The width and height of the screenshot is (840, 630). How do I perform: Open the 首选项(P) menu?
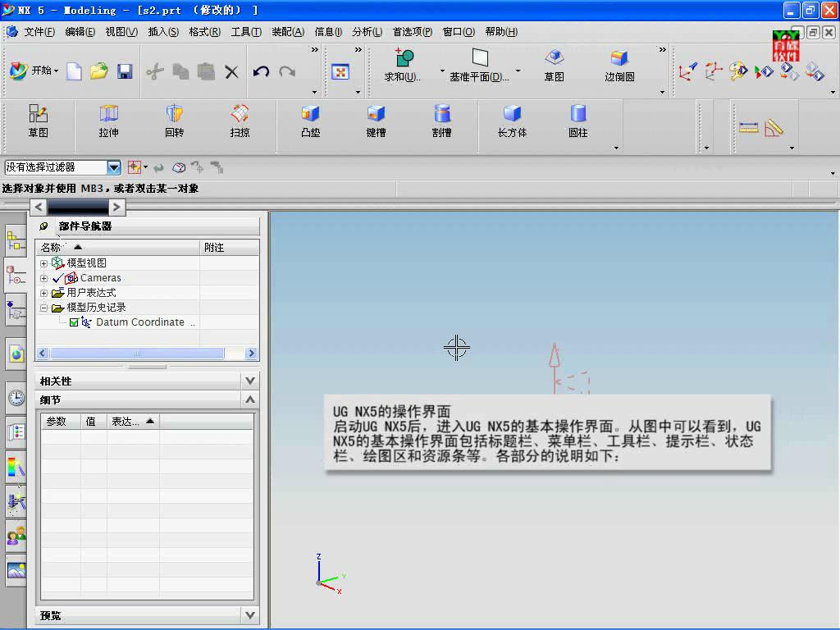point(413,32)
